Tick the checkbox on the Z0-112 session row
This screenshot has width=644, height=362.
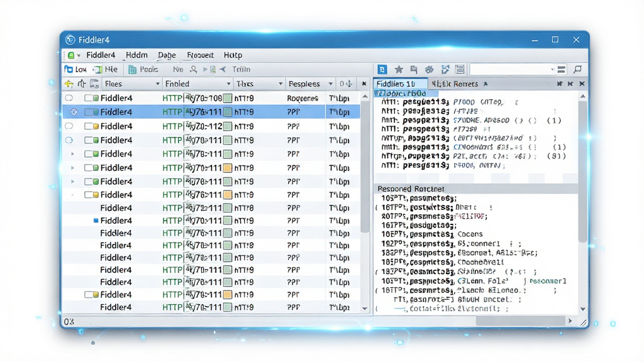tap(88, 126)
